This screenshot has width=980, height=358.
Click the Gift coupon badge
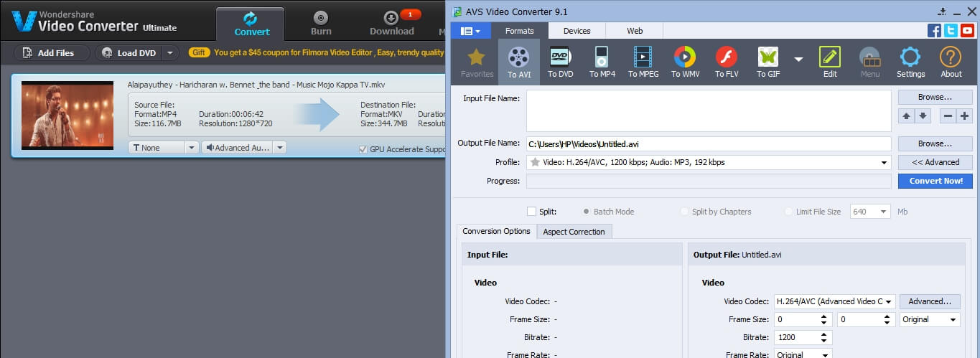[200, 52]
